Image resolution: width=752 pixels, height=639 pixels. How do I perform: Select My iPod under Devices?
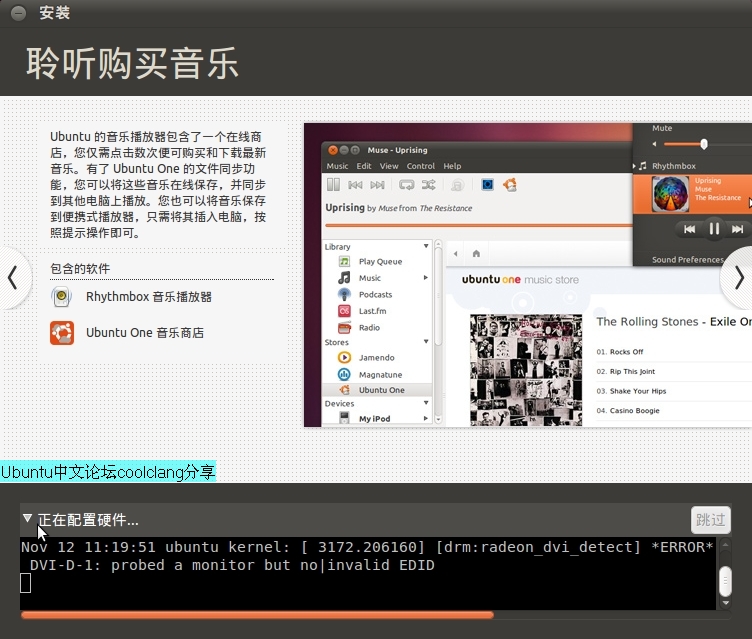pos(374,418)
